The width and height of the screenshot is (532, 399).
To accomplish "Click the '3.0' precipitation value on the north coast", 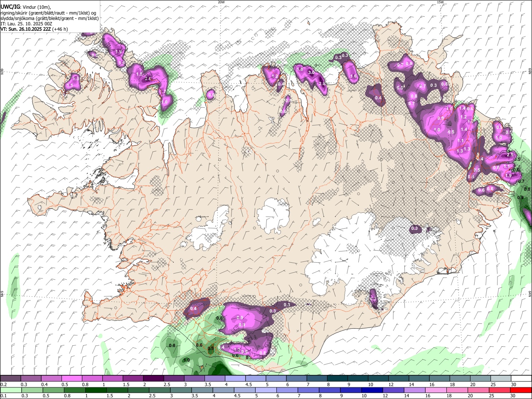I will 311,72.
